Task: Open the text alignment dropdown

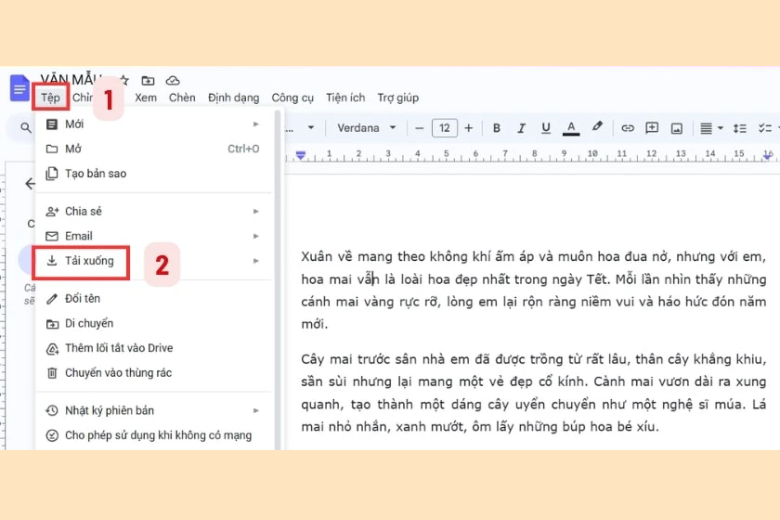Action: click(x=711, y=128)
